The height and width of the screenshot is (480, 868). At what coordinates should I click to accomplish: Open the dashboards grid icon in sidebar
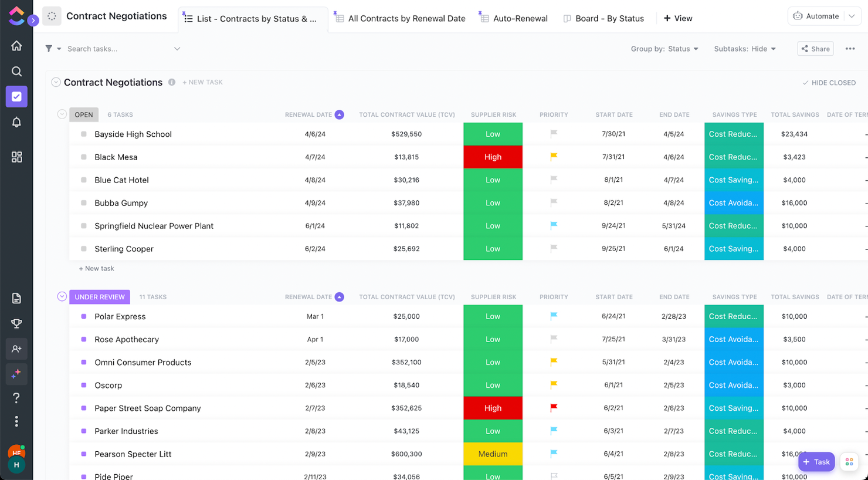(x=16, y=157)
